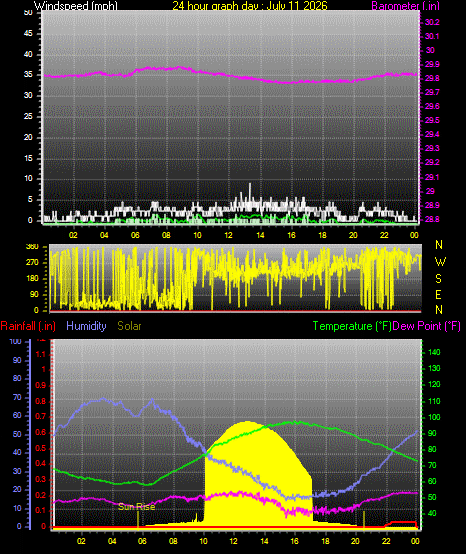
Task: Click the compass letter S beside the direction chart
Action: (x=438, y=279)
